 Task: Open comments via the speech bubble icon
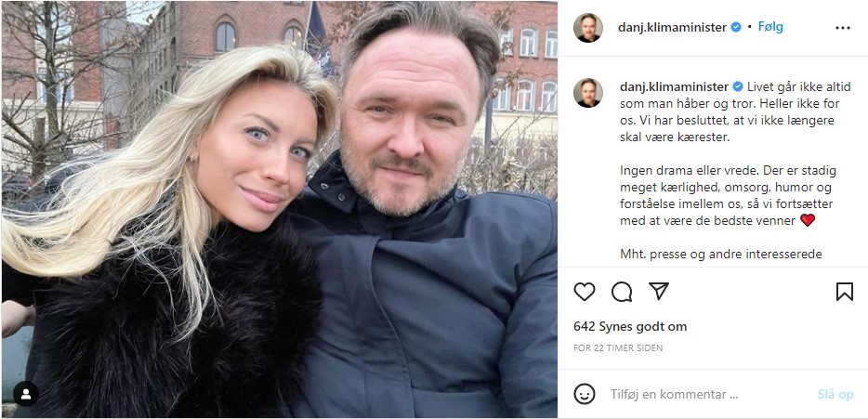pyautogui.click(x=622, y=291)
